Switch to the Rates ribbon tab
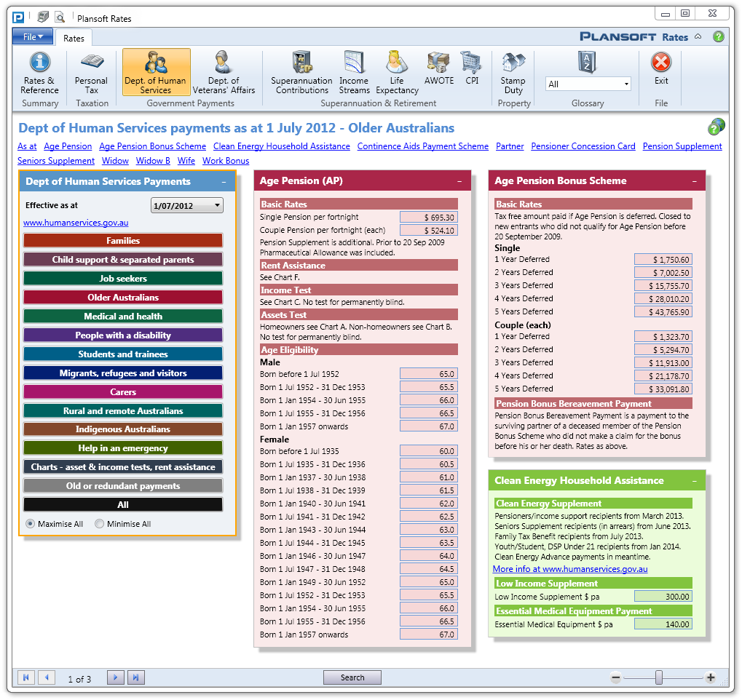Screen dimensions: 742x700 coord(74,38)
